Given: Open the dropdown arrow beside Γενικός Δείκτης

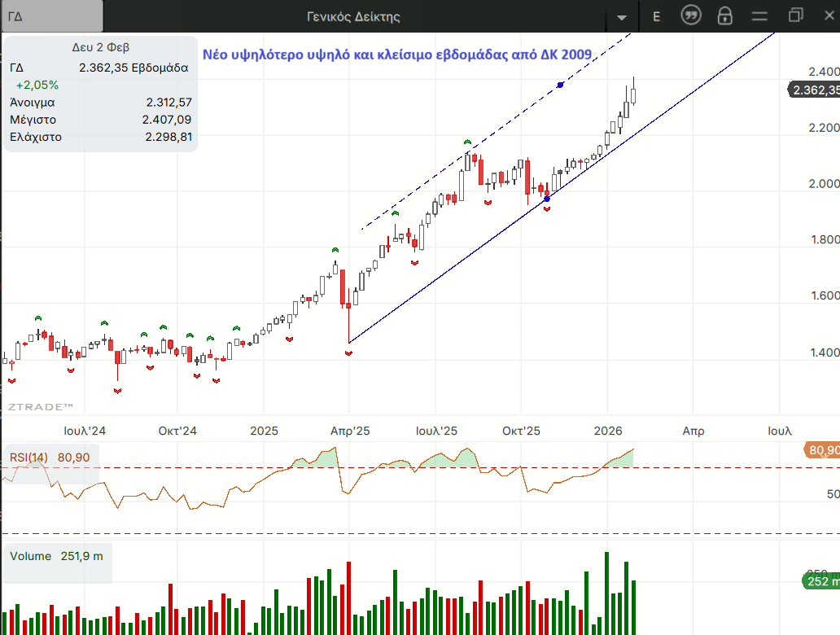Looking at the screenshot, I should click(x=622, y=17).
